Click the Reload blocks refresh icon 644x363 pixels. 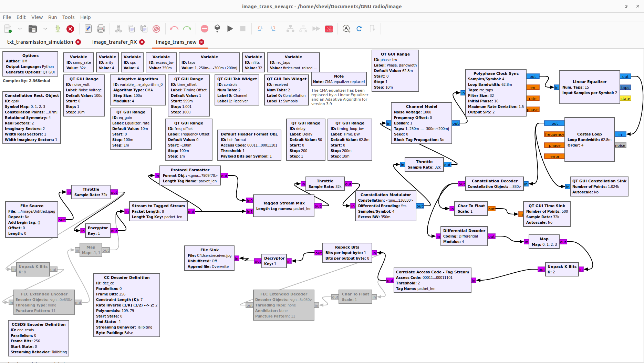[359, 29]
